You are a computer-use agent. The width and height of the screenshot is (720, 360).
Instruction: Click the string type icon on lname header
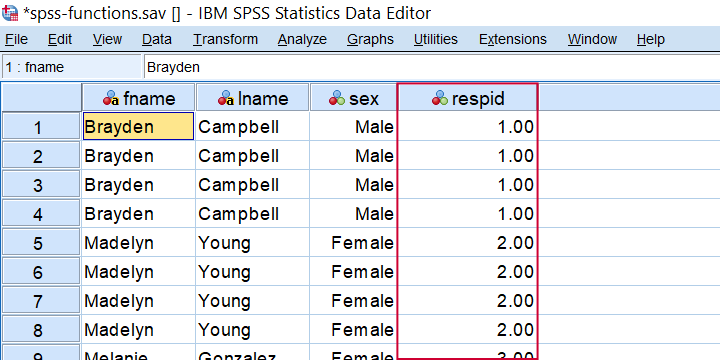[x=226, y=98]
